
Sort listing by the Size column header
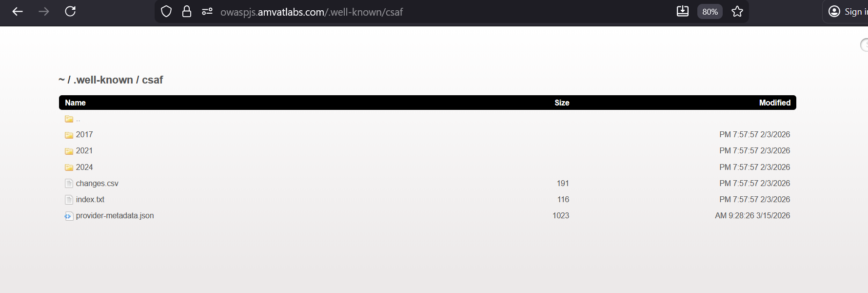562,103
